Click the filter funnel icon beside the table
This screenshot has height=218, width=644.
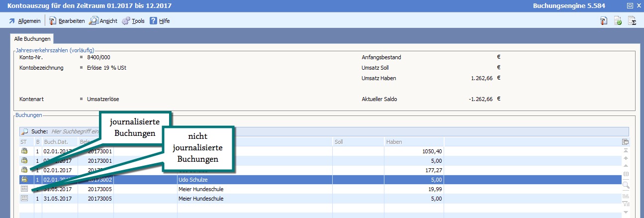[626, 204]
